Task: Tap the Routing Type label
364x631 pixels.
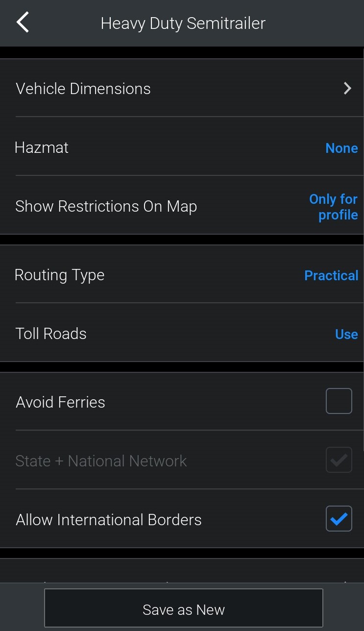Action: [x=59, y=275]
